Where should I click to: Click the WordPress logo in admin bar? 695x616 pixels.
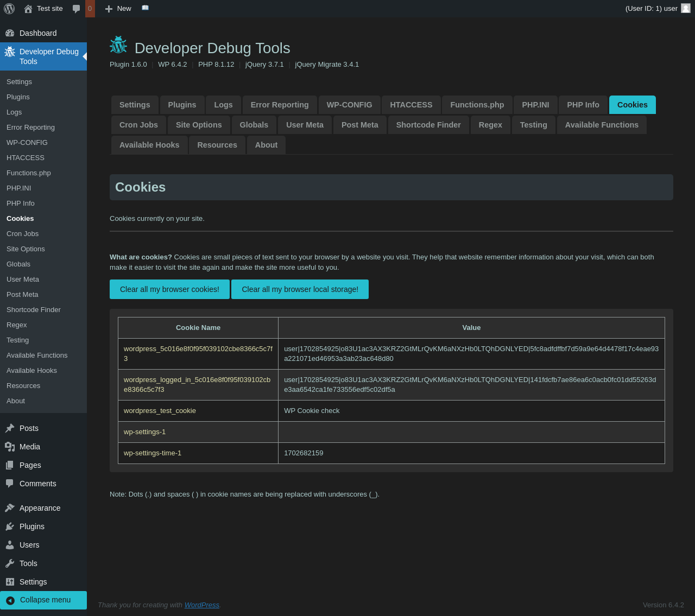(x=9, y=9)
